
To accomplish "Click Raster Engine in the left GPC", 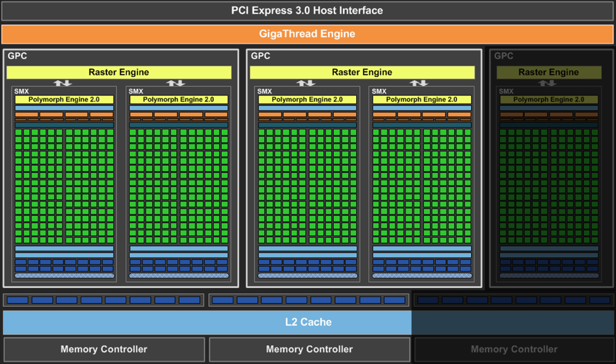I will (x=119, y=72).
